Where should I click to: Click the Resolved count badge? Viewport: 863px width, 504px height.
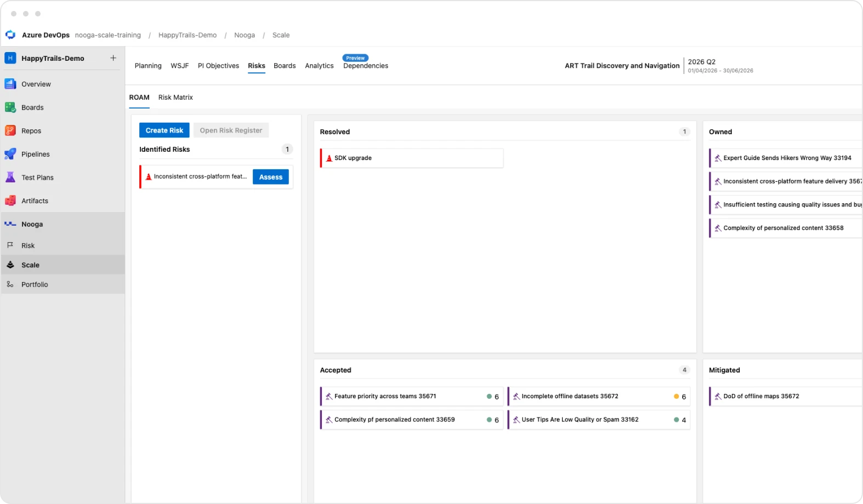(x=684, y=132)
